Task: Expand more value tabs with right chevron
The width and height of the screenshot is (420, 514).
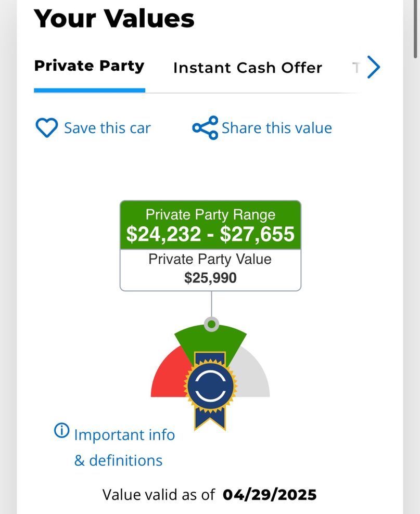Action: pyautogui.click(x=374, y=67)
